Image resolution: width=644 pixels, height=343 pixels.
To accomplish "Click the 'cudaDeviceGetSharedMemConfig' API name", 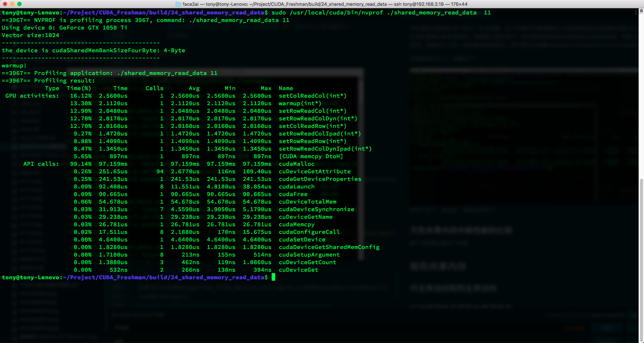I will point(329,247).
